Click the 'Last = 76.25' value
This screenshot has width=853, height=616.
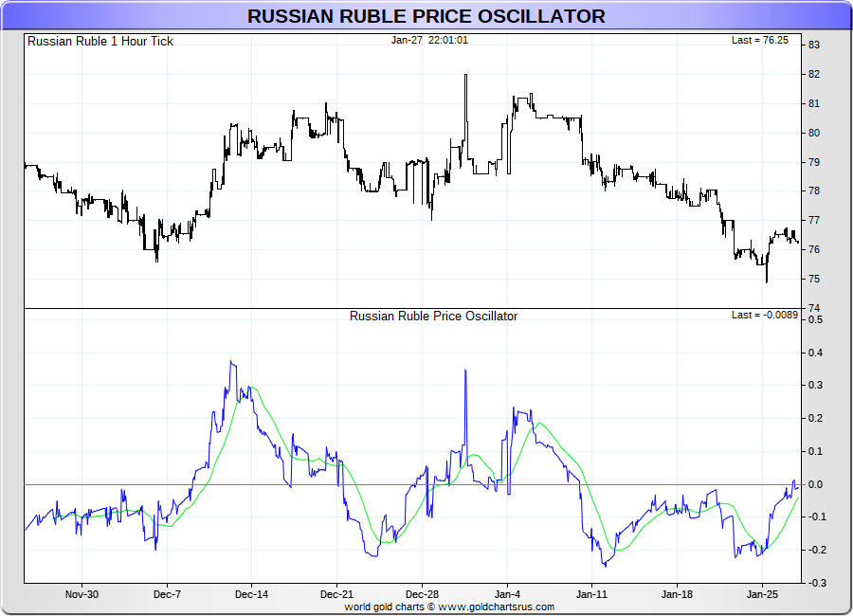(x=759, y=40)
